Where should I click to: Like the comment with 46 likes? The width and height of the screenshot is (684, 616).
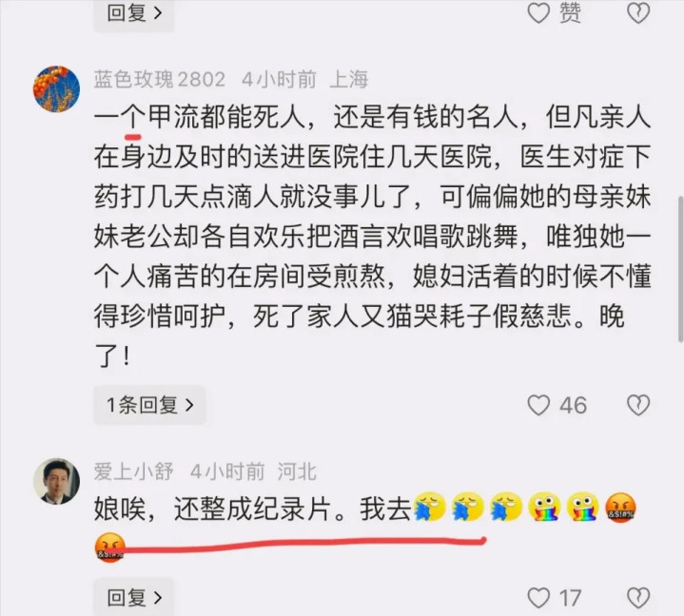point(538,405)
